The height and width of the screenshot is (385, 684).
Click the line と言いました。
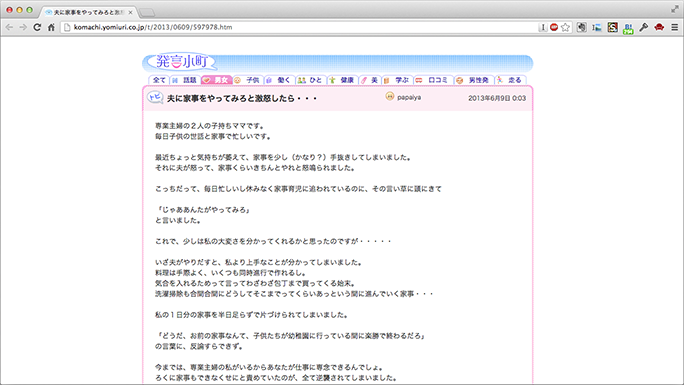178,220
